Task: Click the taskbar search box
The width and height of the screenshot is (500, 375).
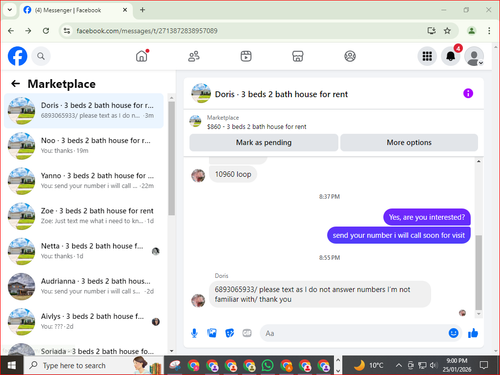Action: coord(93,365)
